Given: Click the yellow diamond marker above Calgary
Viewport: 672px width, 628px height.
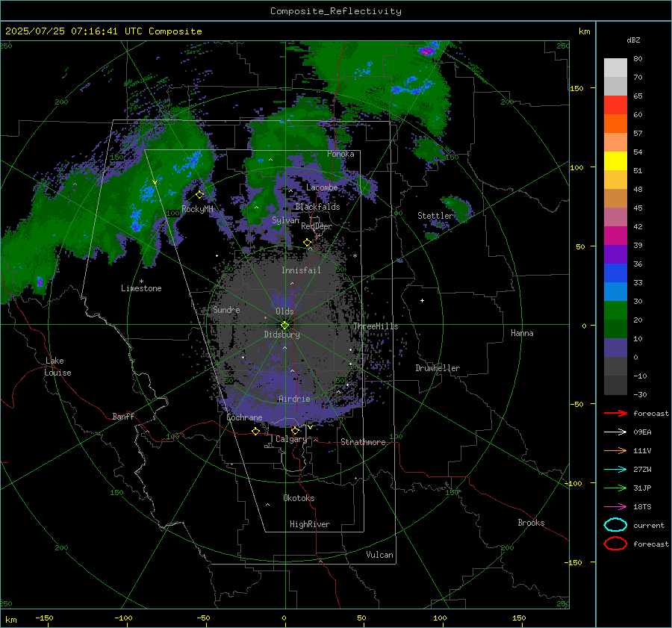Looking at the screenshot, I should tap(295, 430).
